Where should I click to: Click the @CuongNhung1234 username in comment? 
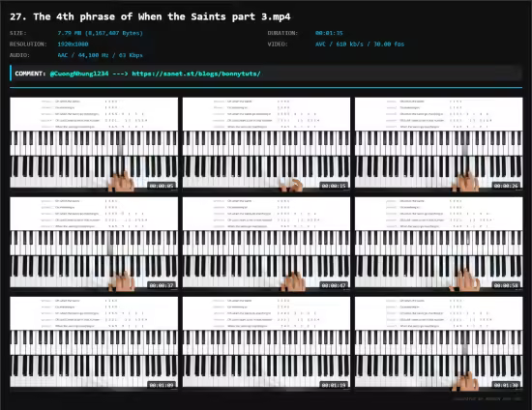[79, 73]
